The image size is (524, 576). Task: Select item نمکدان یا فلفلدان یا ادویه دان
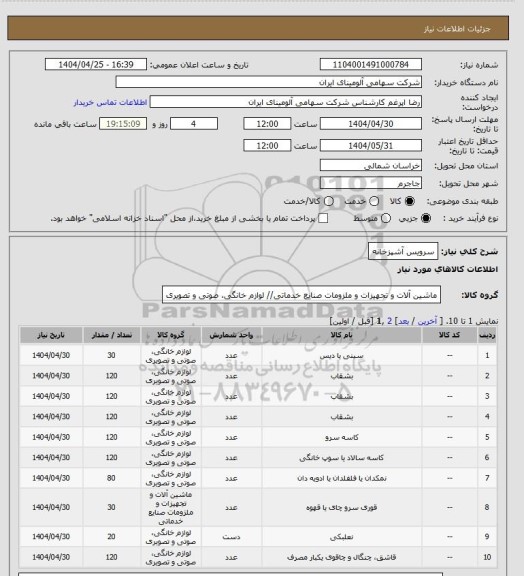click(342, 478)
